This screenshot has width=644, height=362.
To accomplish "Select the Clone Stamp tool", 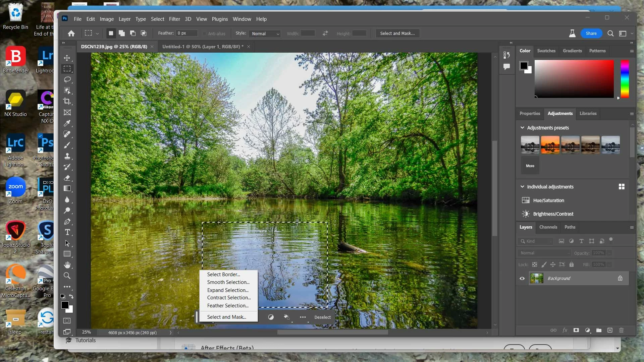I will (67, 156).
